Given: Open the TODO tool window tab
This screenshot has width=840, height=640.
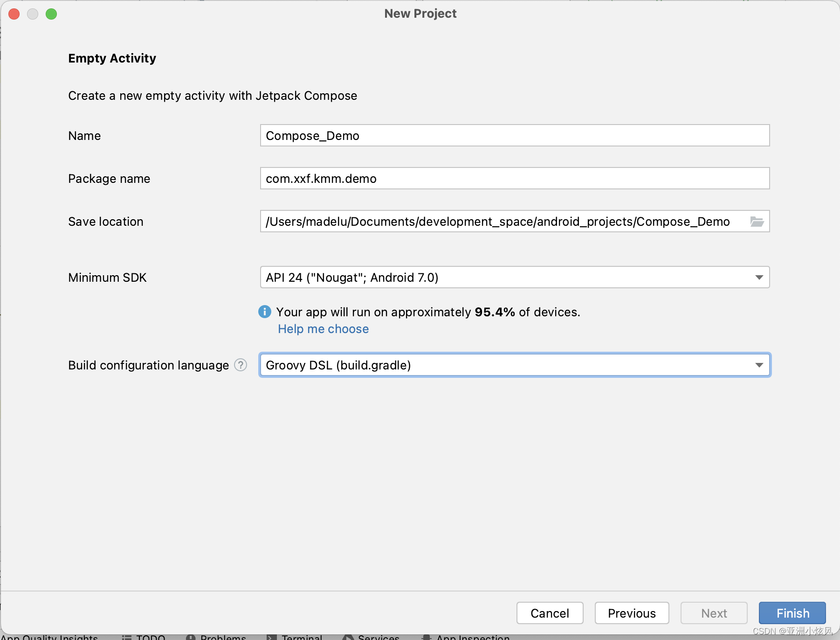Looking at the screenshot, I should [144, 637].
